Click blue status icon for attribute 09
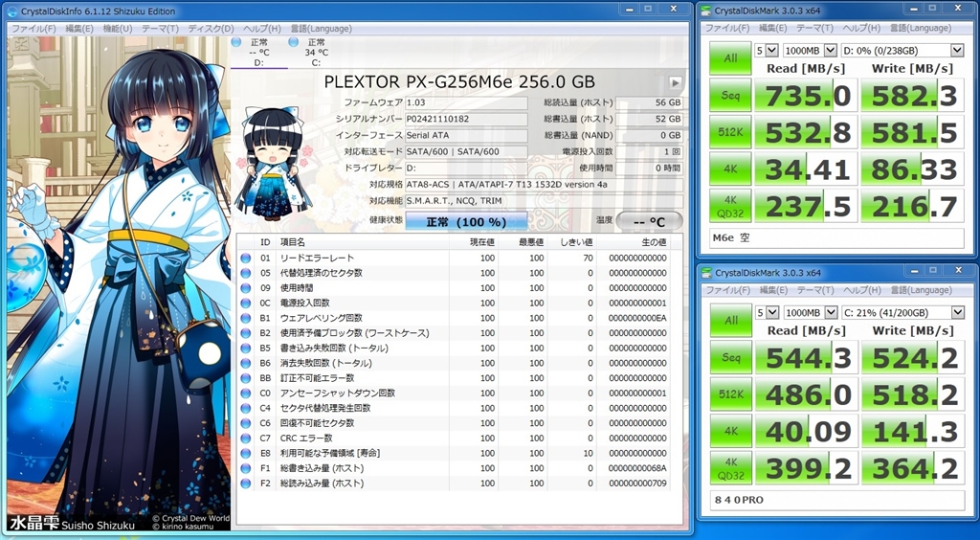Viewport: 980px width, 540px height. (x=246, y=288)
